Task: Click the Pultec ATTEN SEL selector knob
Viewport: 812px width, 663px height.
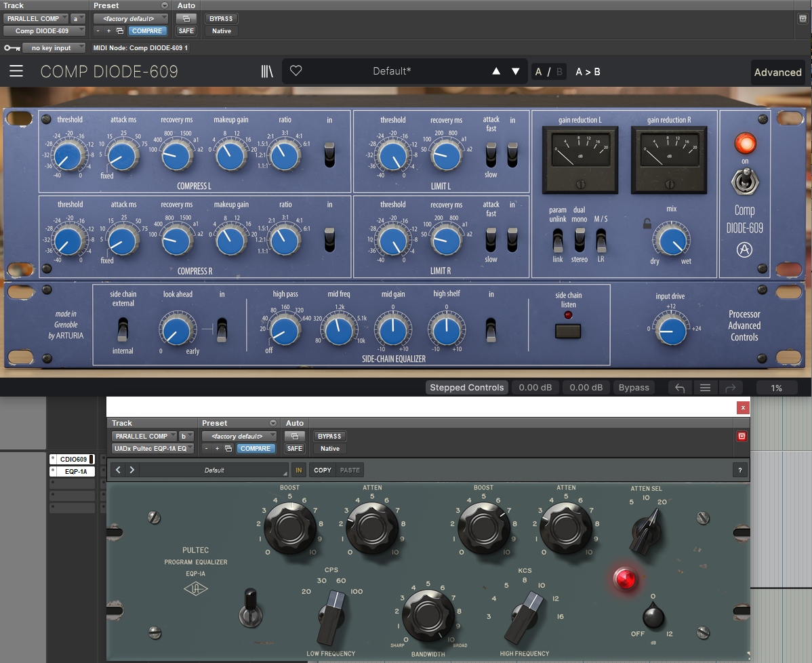Action: point(645,531)
